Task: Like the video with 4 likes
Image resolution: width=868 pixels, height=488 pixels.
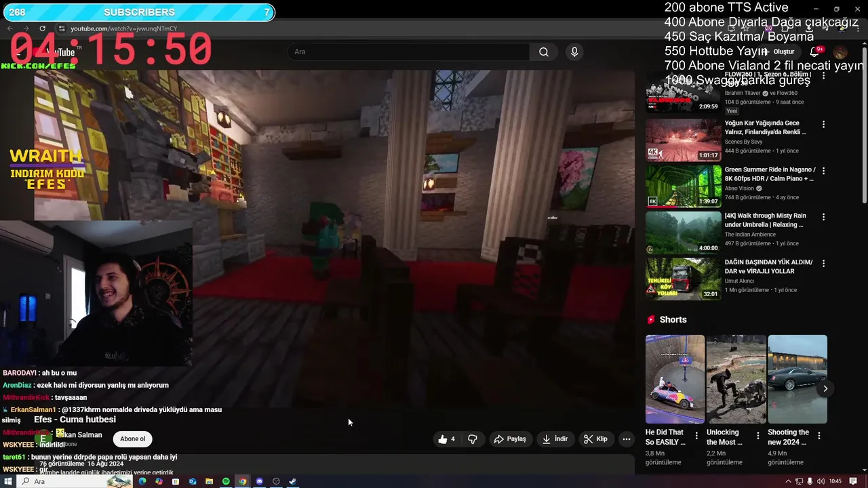Action: 446,439
